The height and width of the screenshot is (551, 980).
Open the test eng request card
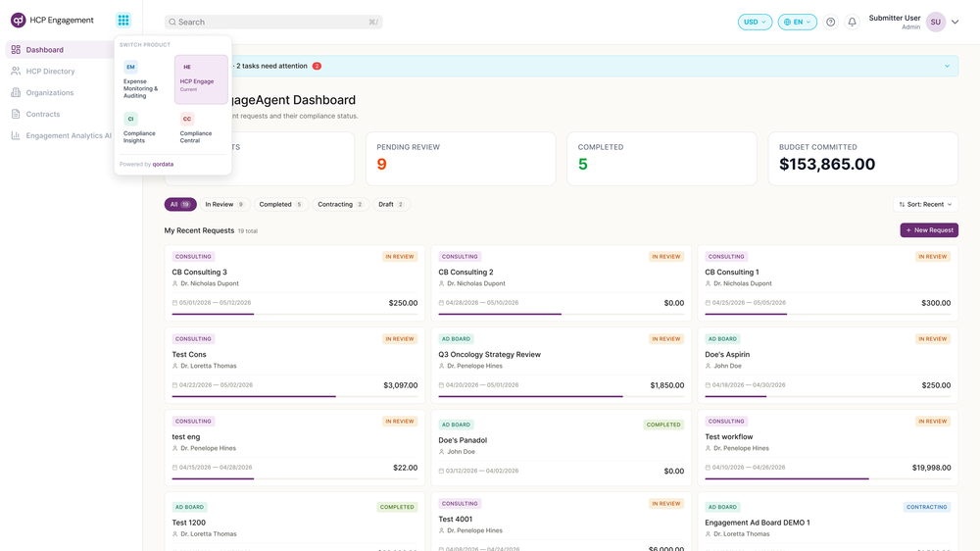click(x=294, y=448)
